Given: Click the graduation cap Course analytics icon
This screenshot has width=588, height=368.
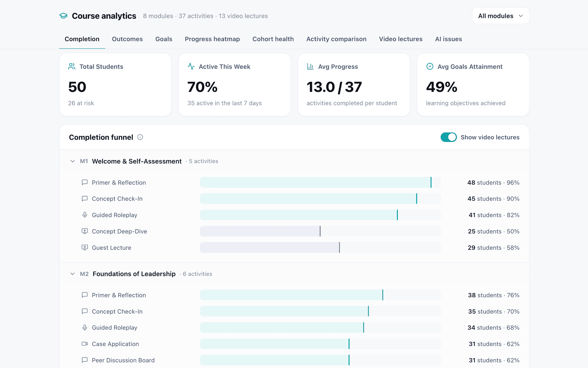Looking at the screenshot, I should point(63,16).
